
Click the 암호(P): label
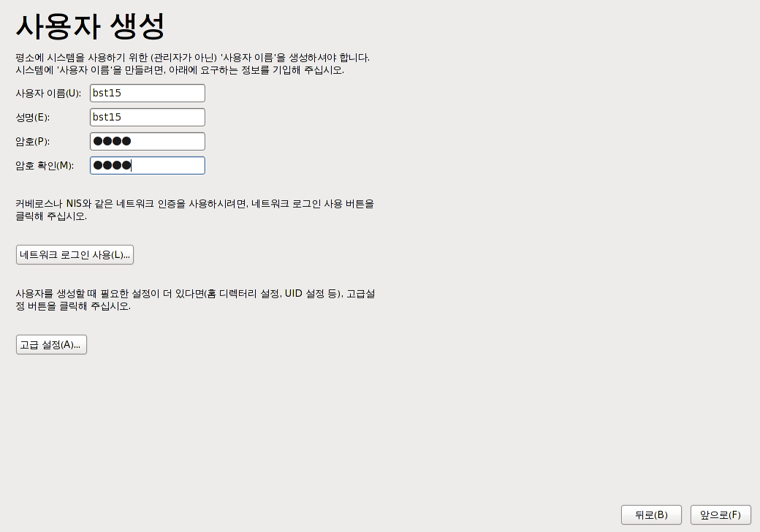(x=32, y=142)
